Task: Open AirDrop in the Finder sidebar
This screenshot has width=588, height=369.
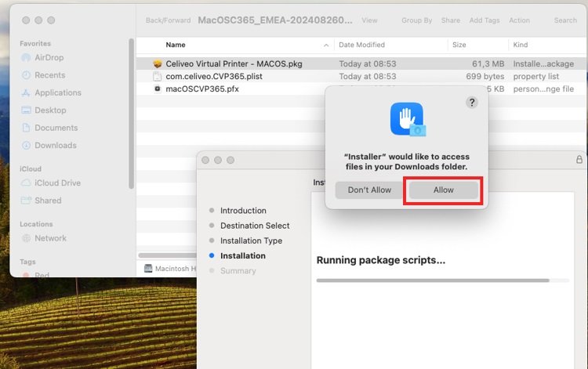Action: [49, 58]
